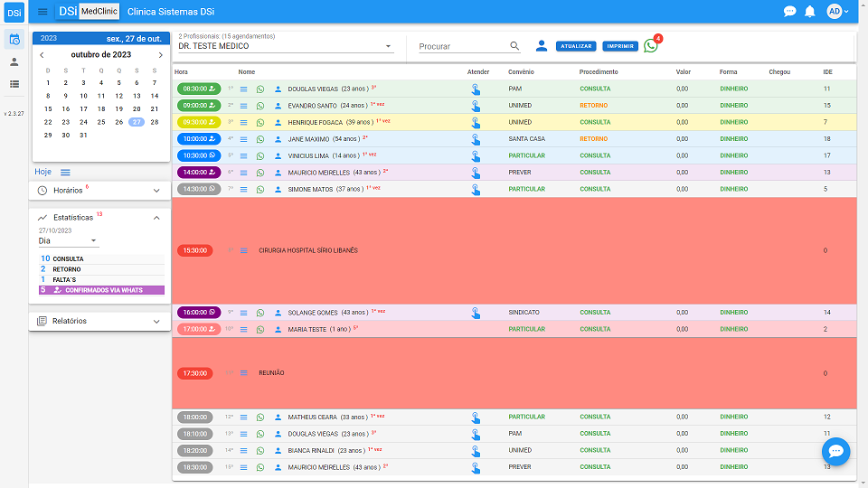Viewport: 868px width, 488px height.
Task: Click the Atender hand icon for Jane Maximo
Action: click(476, 139)
